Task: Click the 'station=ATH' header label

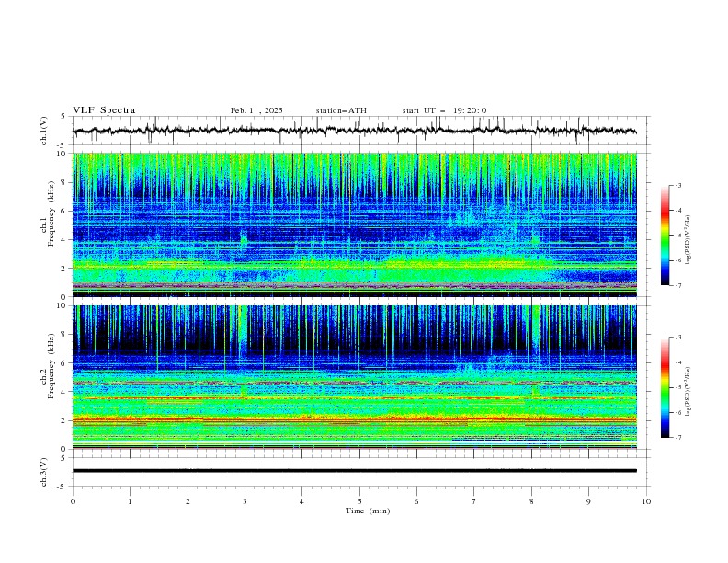Action: pos(341,110)
